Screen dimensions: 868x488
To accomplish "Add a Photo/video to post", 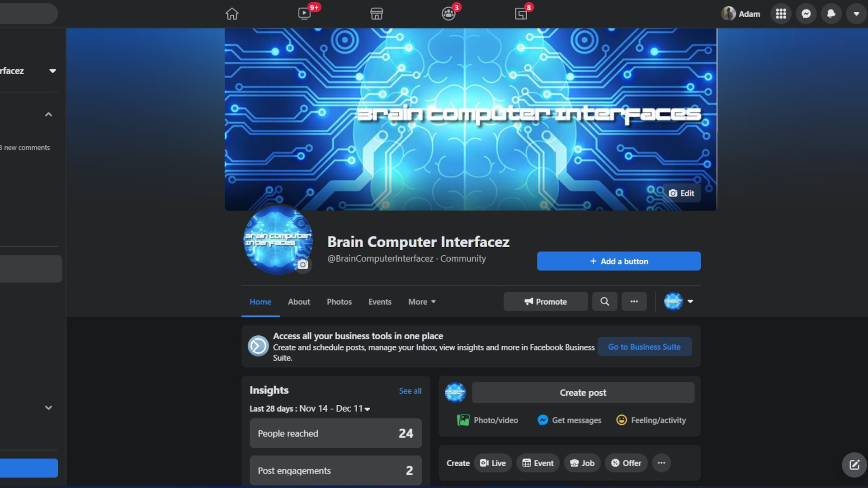I will point(487,420).
